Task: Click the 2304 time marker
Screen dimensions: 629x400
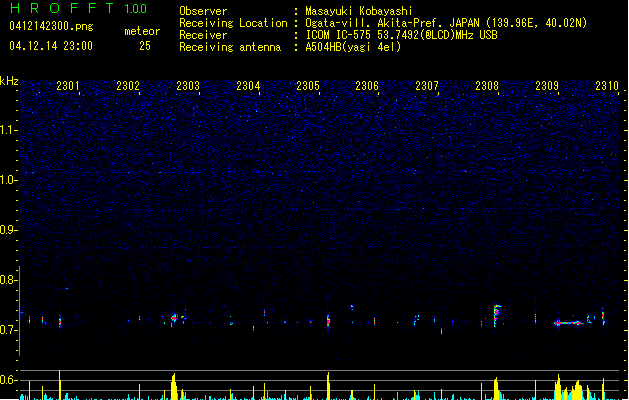Action: pos(248,86)
